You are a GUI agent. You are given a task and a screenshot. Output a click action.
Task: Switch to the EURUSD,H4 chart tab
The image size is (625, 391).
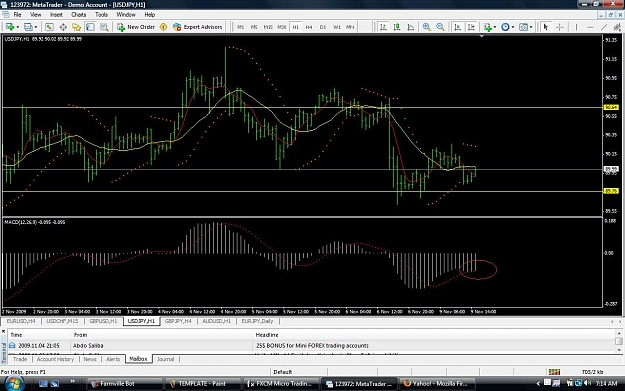21,321
